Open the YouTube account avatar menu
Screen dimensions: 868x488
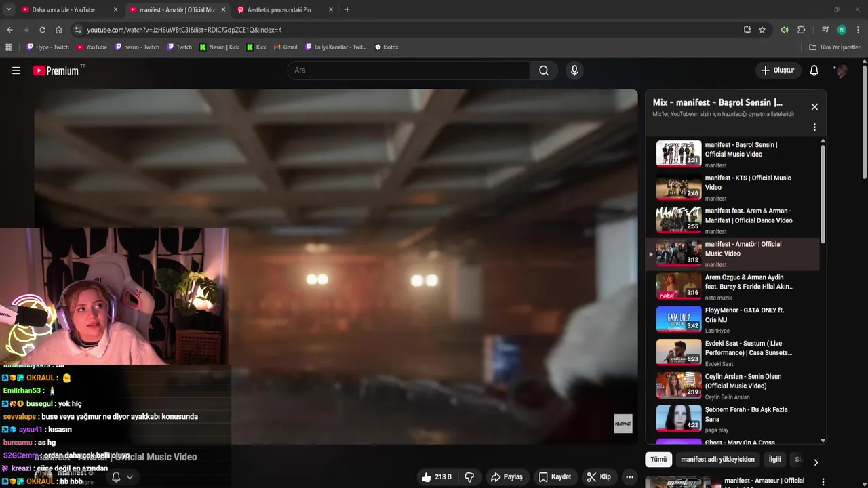tap(842, 70)
